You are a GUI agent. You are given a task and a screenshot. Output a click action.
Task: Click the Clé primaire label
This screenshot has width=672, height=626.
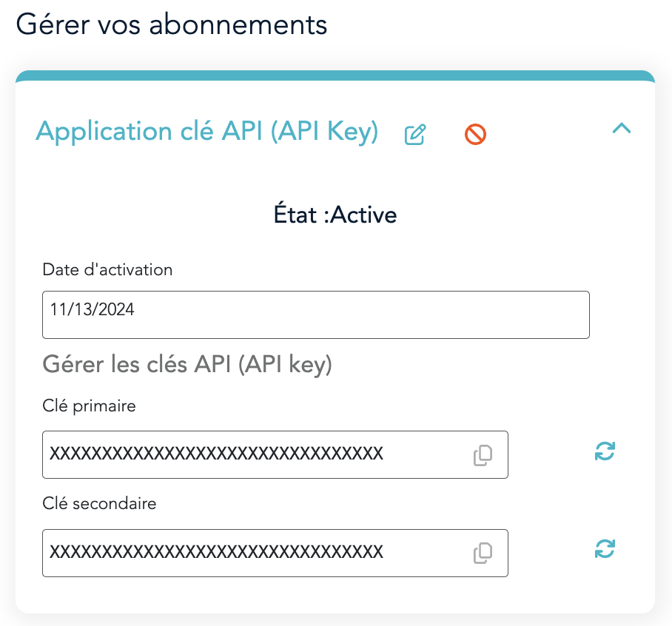coord(90,405)
